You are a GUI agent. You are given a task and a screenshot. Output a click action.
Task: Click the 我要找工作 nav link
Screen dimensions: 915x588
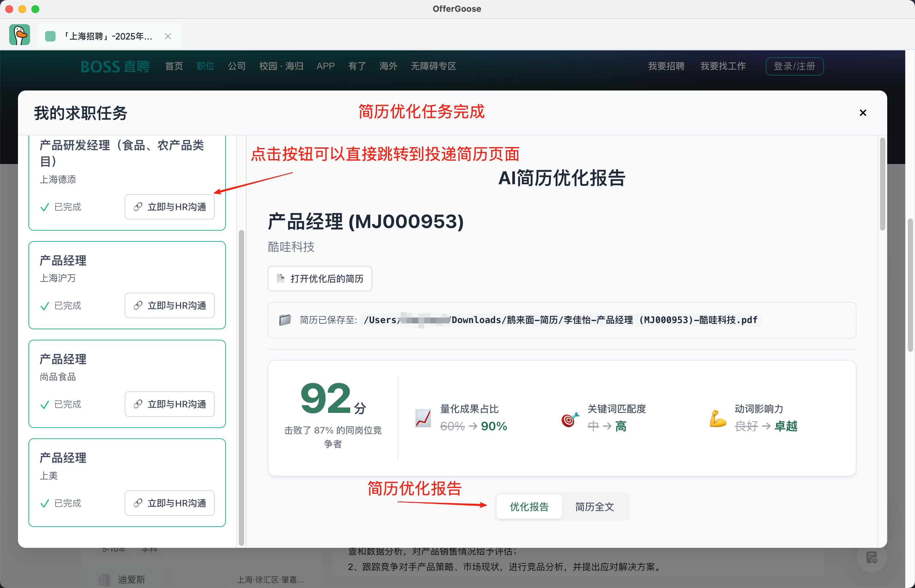[x=723, y=66]
